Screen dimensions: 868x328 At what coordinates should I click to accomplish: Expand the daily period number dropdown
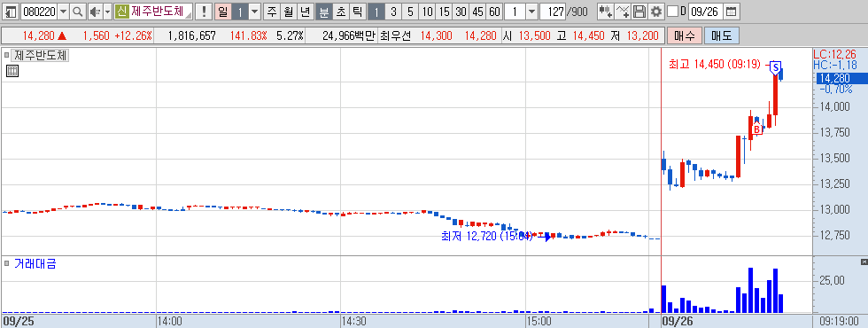[x=255, y=11]
